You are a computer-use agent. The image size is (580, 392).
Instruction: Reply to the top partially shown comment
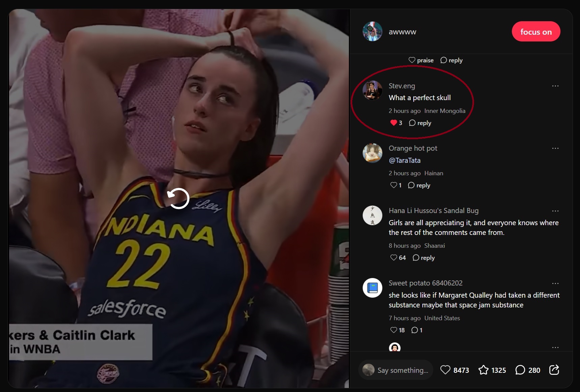tap(451, 60)
